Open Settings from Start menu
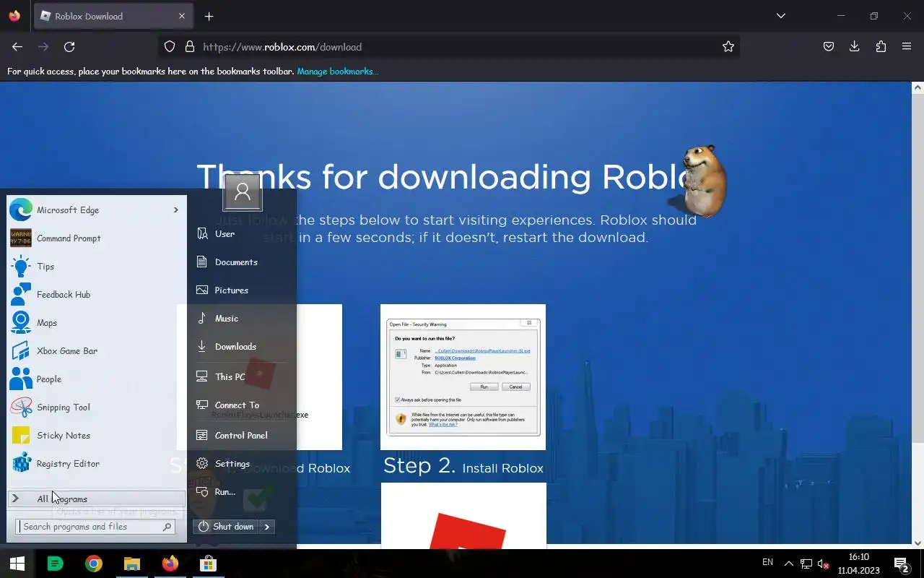This screenshot has width=924, height=578. [x=241, y=464]
